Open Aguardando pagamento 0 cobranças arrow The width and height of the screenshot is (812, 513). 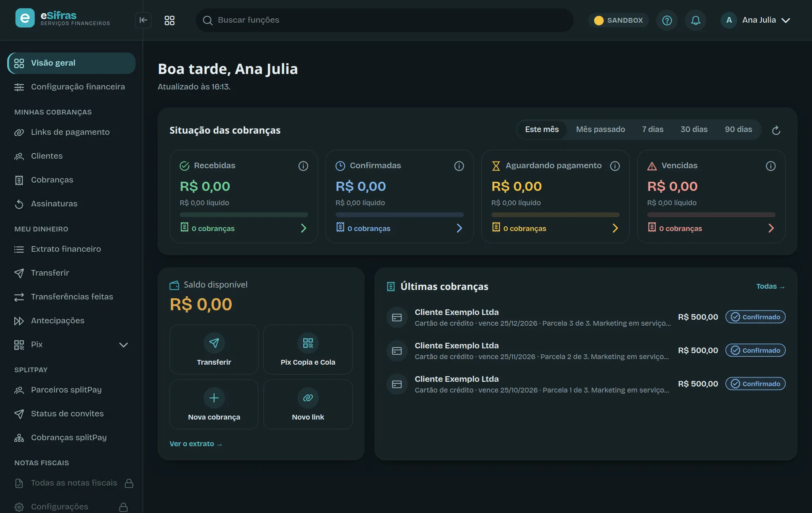tap(615, 228)
